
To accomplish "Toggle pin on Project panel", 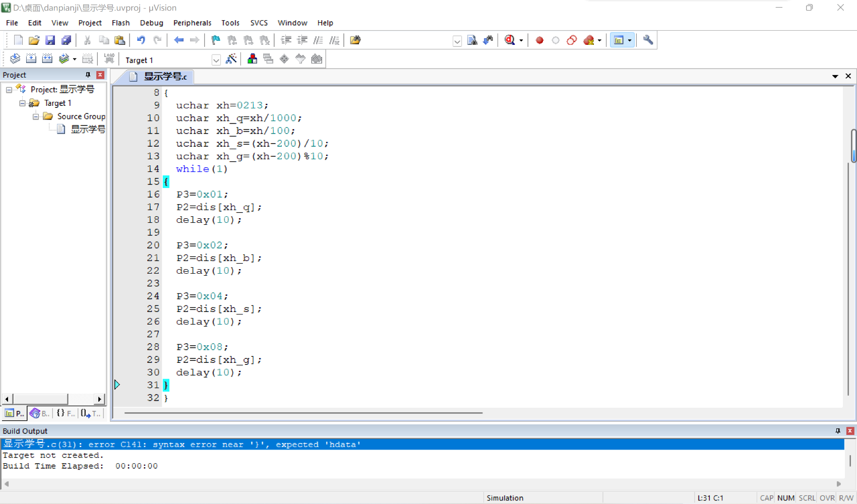I will coord(88,75).
